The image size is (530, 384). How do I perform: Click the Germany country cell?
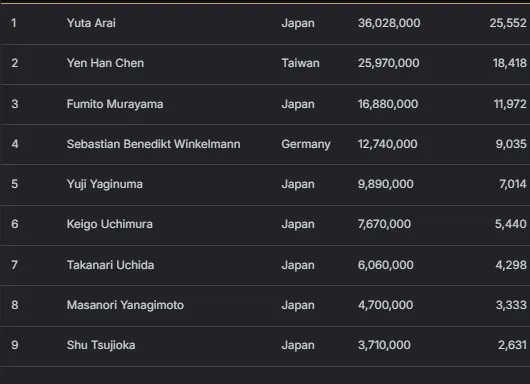coord(306,144)
